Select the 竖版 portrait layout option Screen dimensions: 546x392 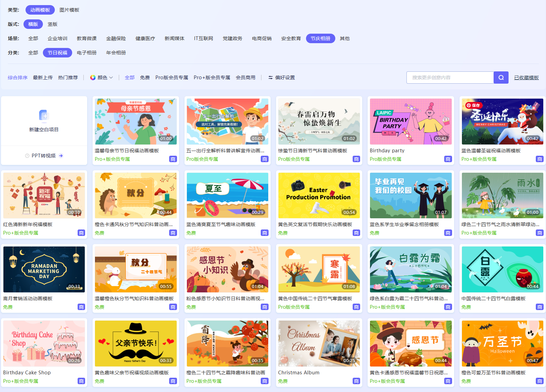52,24
